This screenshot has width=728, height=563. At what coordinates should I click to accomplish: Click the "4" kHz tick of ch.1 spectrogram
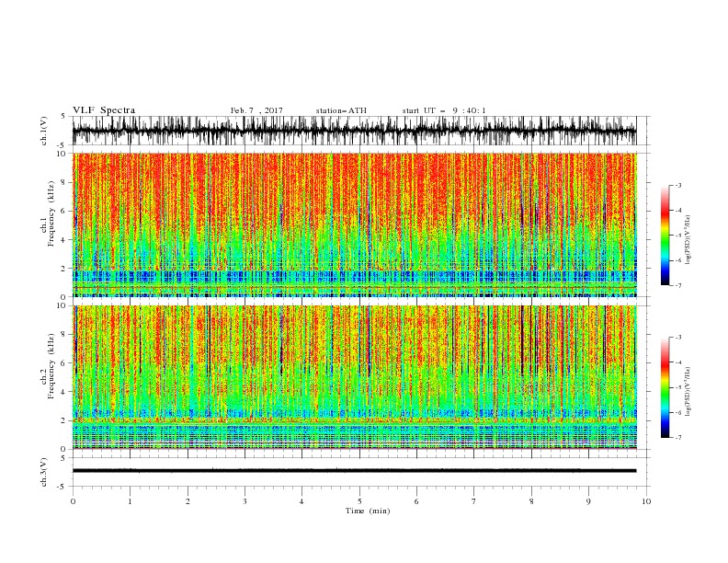click(x=63, y=240)
